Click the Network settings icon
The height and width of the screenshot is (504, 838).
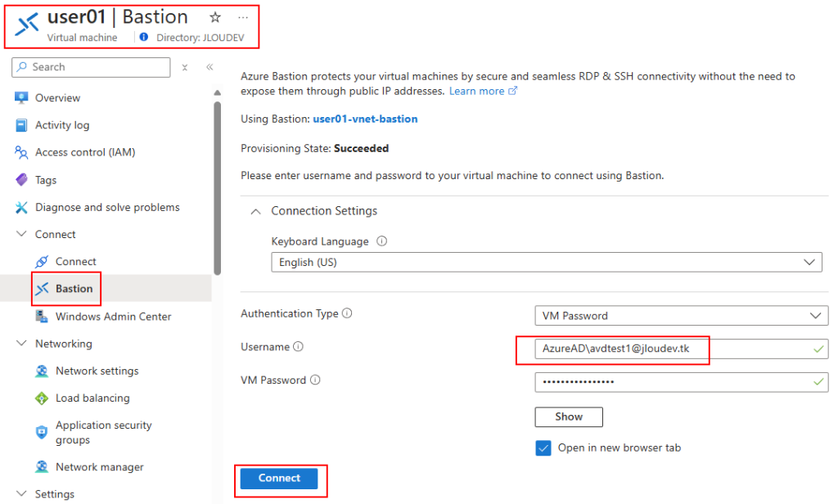42,371
